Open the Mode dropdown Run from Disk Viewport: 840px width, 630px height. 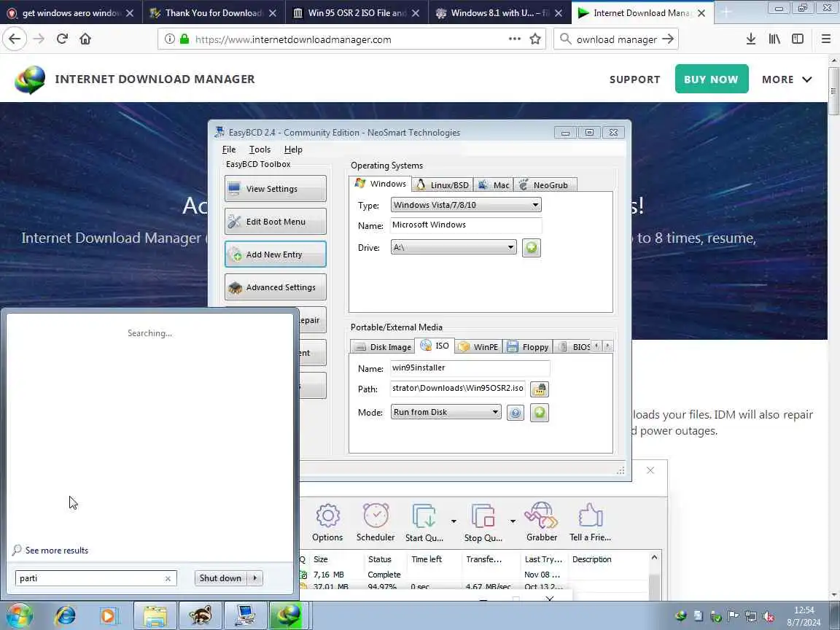[446, 412]
